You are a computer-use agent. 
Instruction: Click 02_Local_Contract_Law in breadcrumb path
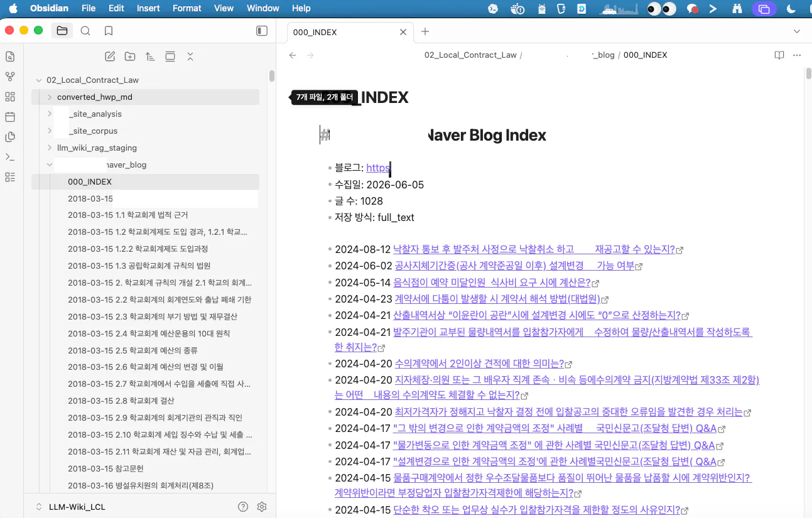tap(470, 55)
